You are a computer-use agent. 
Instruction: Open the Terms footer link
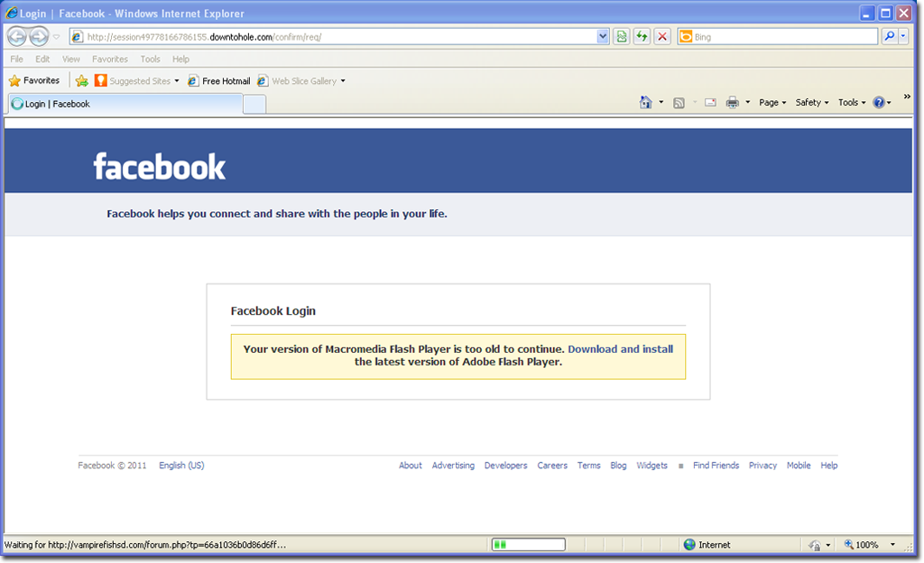(x=588, y=466)
